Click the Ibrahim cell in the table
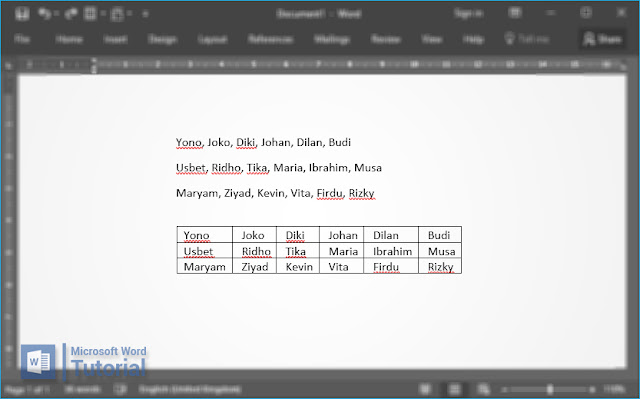 (x=391, y=251)
